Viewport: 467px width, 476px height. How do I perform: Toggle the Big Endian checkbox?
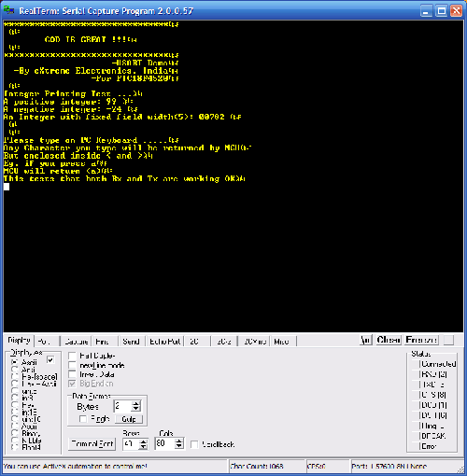[72, 384]
